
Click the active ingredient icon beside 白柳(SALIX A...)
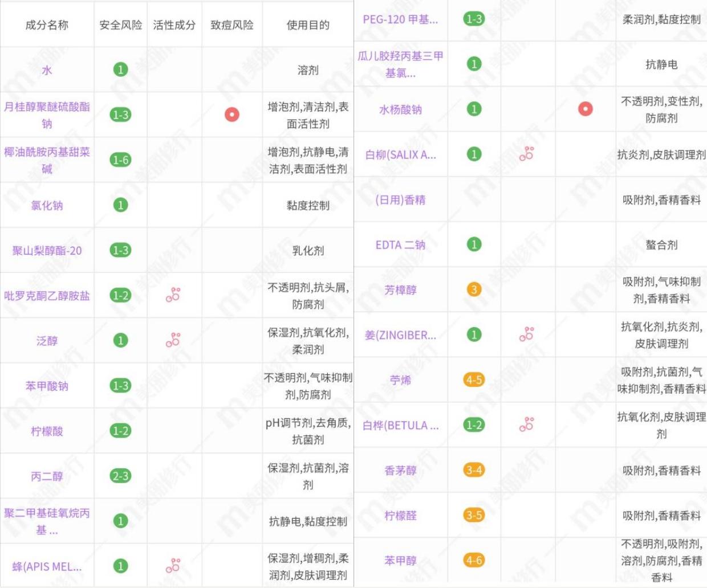pyautogui.click(x=527, y=153)
